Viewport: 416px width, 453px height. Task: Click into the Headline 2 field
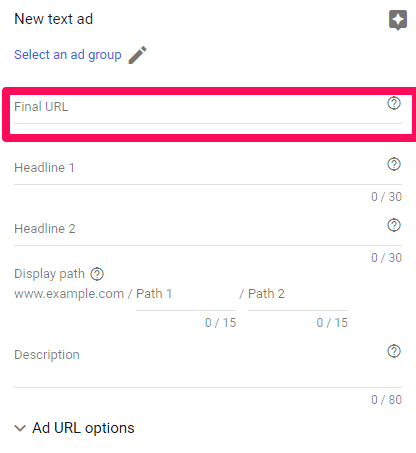coord(200,232)
